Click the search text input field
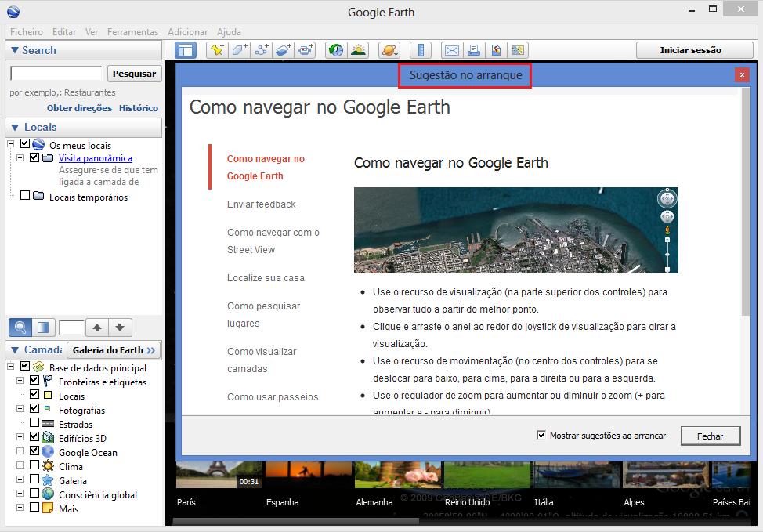The width and height of the screenshot is (763, 532). point(56,74)
